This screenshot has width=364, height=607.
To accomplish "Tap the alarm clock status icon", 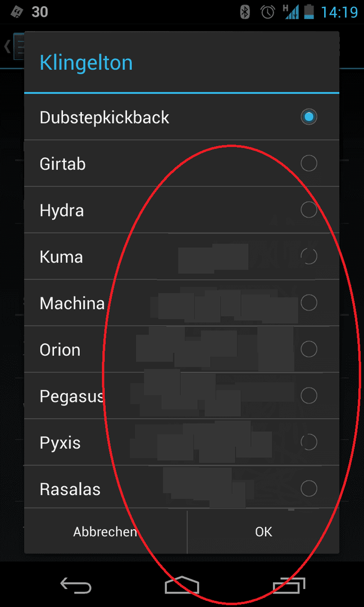I will click(268, 12).
